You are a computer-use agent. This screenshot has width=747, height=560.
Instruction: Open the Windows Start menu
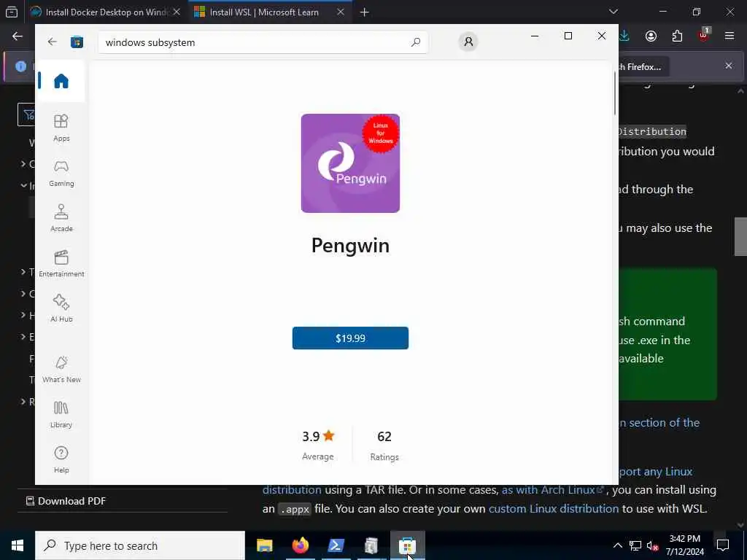point(18,545)
